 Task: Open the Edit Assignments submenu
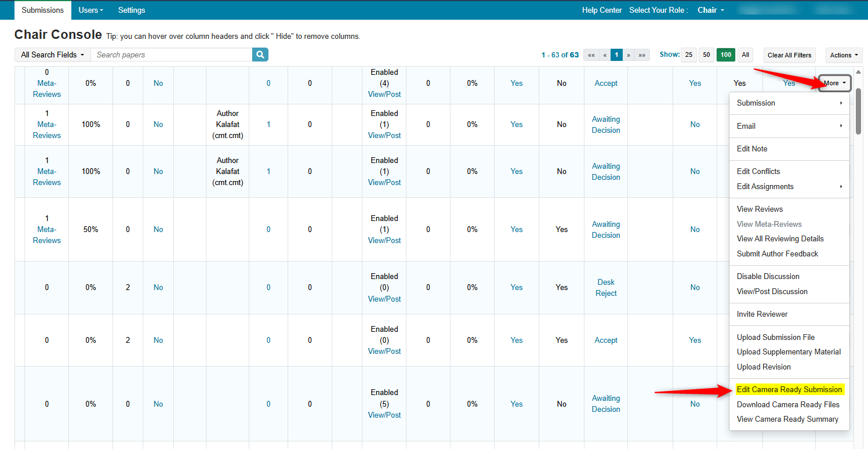coord(789,186)
